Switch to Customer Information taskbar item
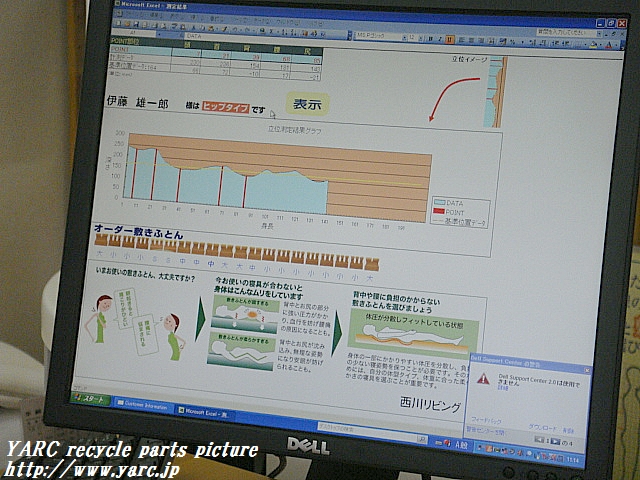The image size is (640, 480). click(x=143, y=405)
